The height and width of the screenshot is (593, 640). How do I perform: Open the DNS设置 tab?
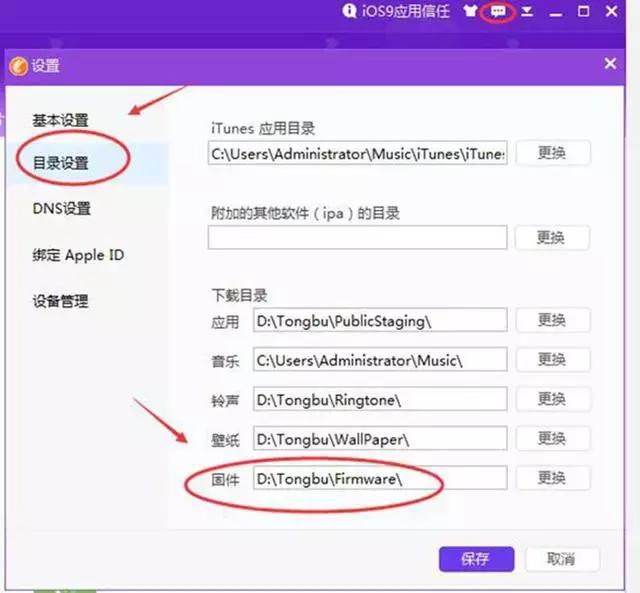click(62, 209)
